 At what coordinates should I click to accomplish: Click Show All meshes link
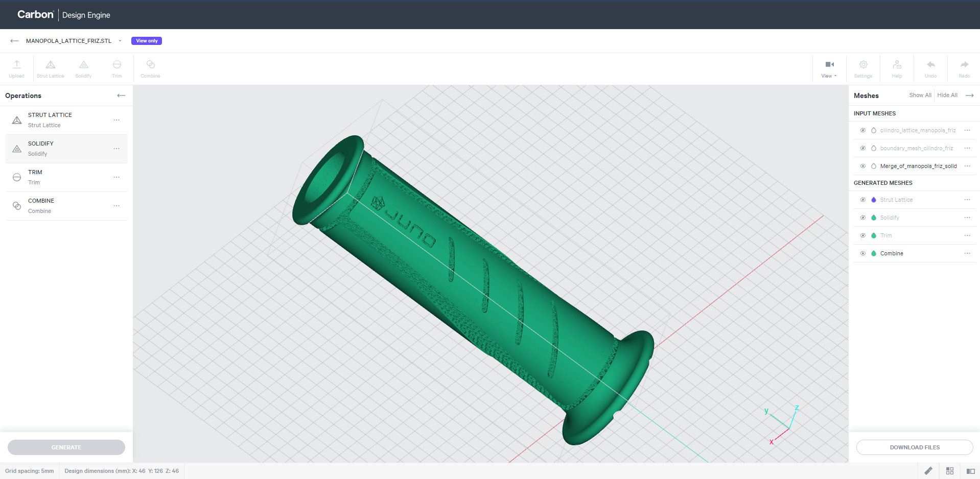(x=920, y=95)
